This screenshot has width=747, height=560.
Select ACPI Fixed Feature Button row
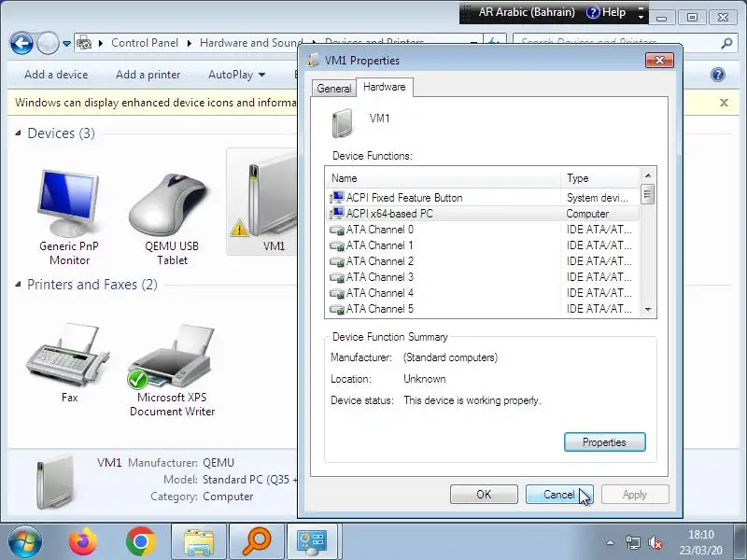(483, 198)
